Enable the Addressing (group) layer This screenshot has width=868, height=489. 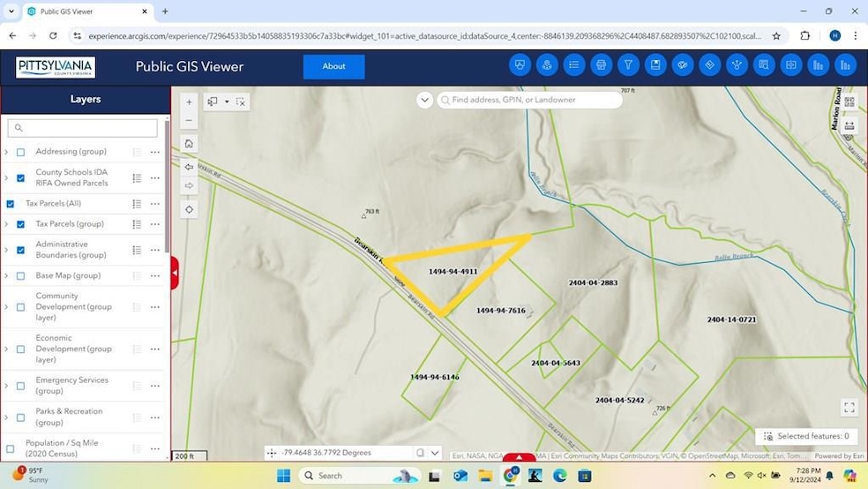(21, 152)
